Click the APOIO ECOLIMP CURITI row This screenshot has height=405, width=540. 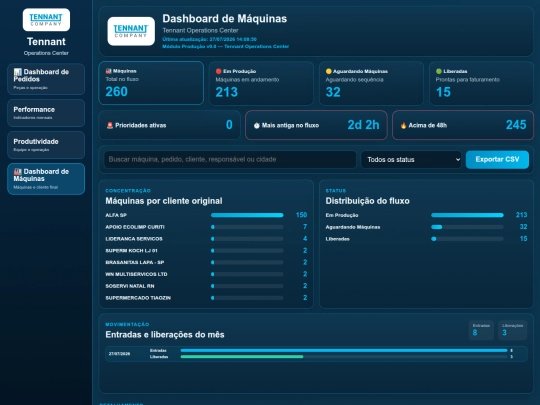coord(206,227)
